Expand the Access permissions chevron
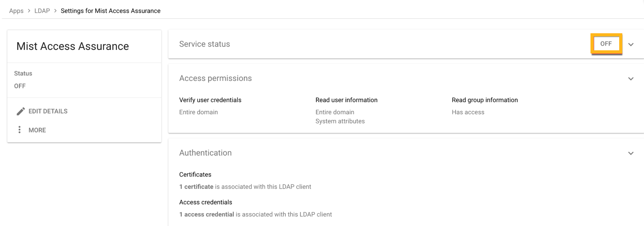Image resolution: width=644 pixels, height=226 pixels. click(x=631, y=79)
